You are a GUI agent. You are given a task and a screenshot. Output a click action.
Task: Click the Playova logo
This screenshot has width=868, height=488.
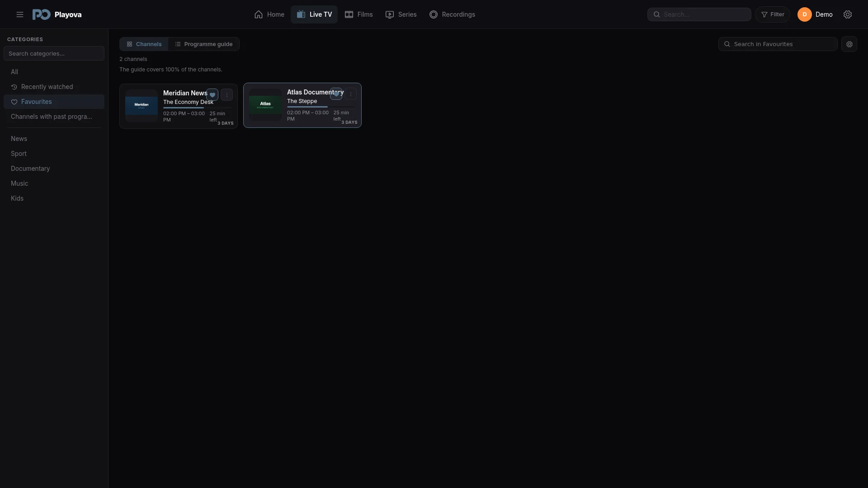click(x=57, y=14)
